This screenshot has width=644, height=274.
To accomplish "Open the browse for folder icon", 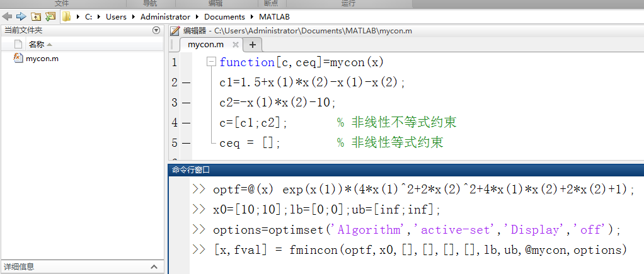I will point(50,17).
